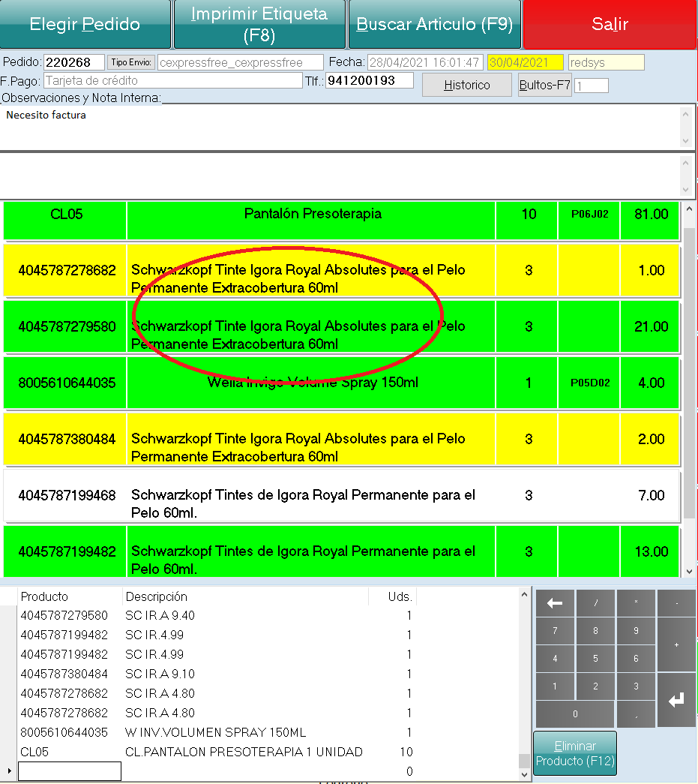
Task: Select scanned row SC IR.A 9.40
Action: tap(217, 615)
